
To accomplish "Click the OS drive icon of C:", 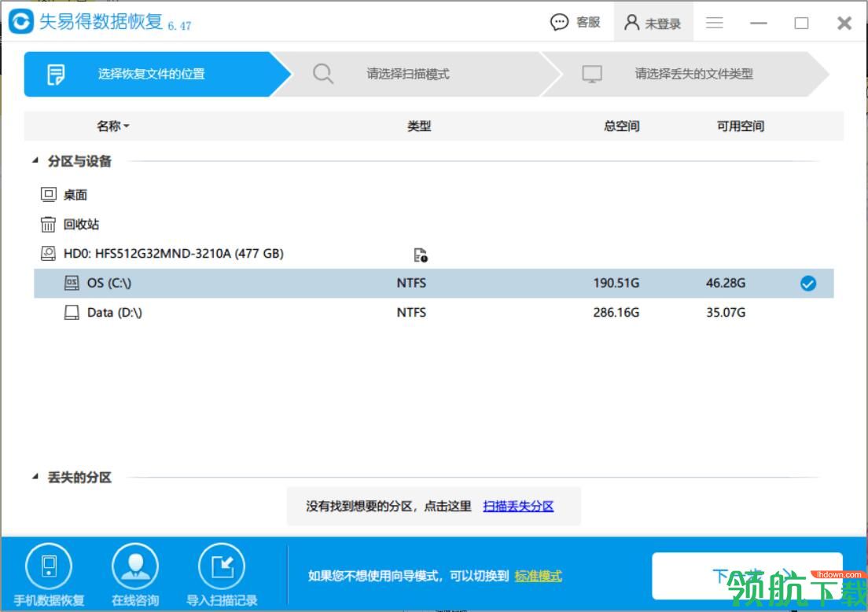I will (72, 284).
